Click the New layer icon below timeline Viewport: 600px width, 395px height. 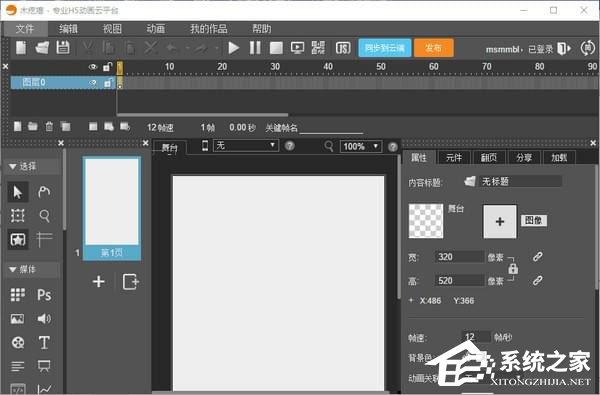[18, 126]
